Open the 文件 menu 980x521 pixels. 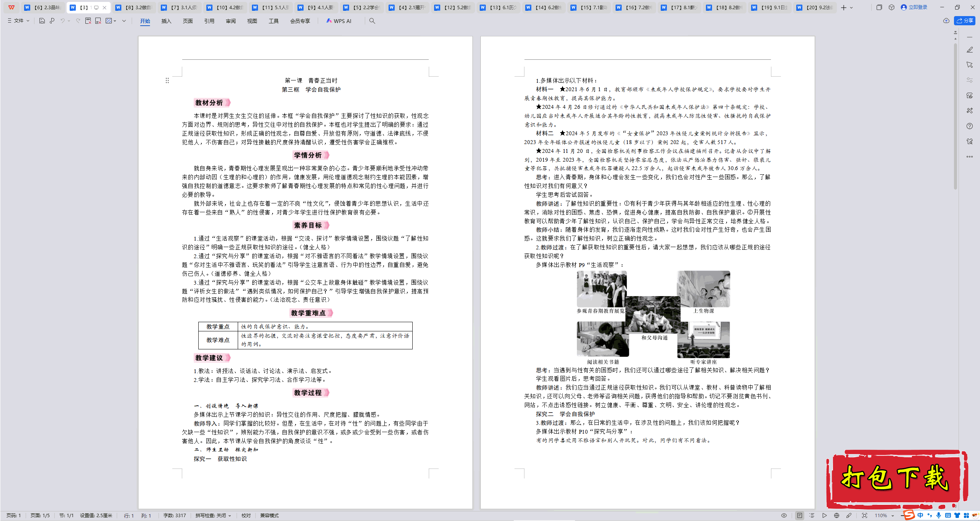pos(18,21)
